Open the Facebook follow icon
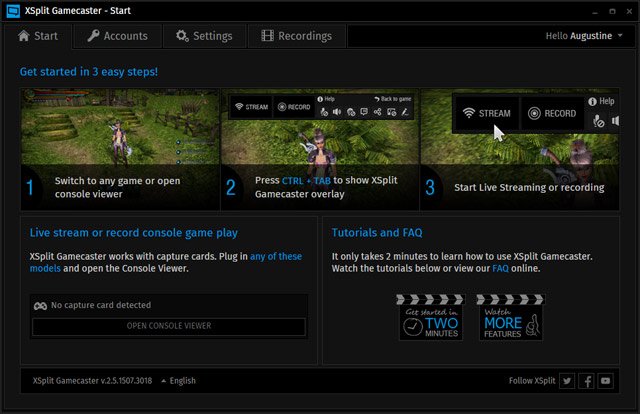Screen dimensions: 640x414 (x=586, y=380)
